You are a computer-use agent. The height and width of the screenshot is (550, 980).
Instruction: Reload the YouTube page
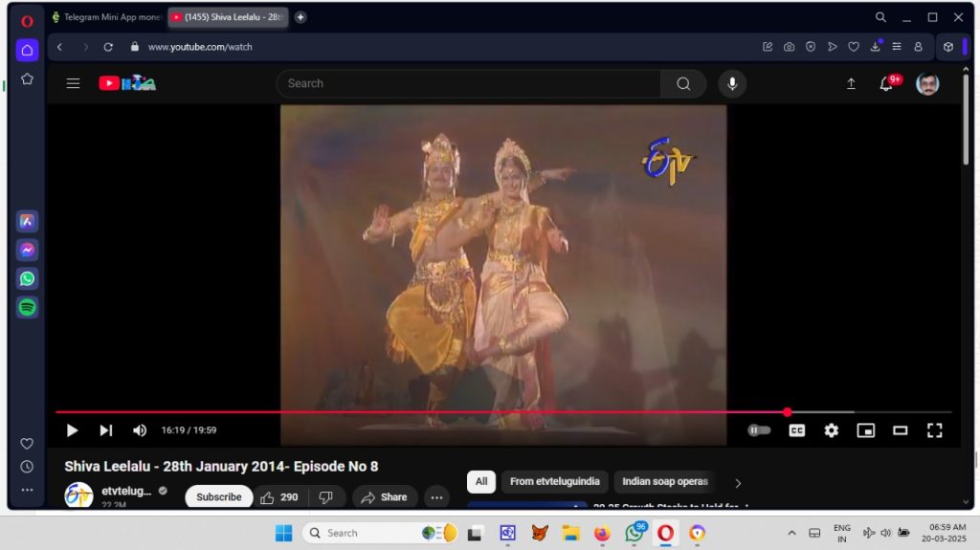pyautogui.click(x=108, y=47)
